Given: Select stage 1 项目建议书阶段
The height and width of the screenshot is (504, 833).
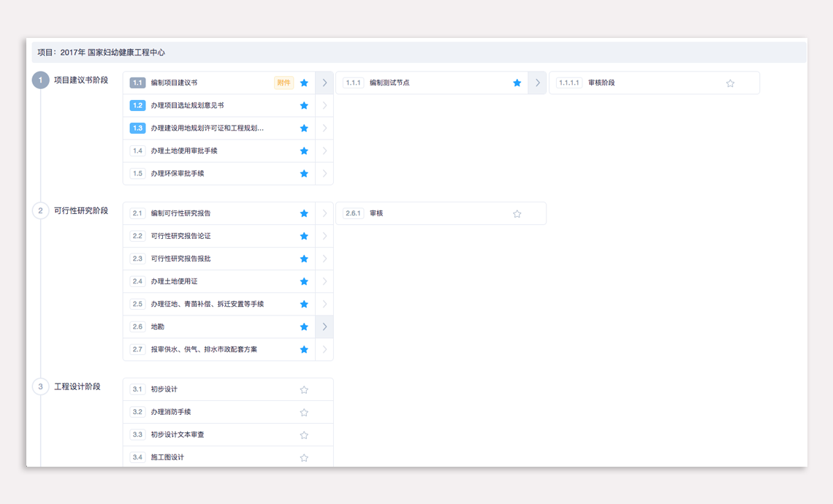Looking at the screenshot, I should tap(80, 80).
